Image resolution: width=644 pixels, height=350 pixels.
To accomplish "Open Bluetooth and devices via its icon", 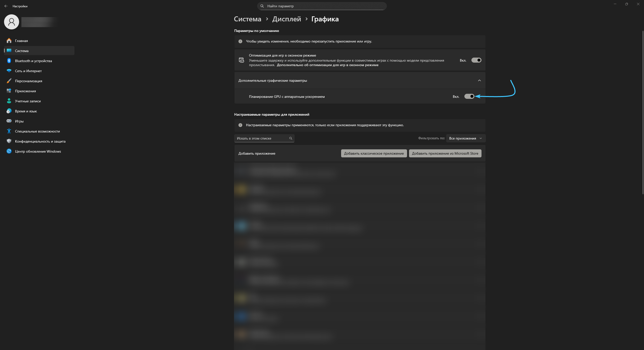I will (x=9, y=61).
